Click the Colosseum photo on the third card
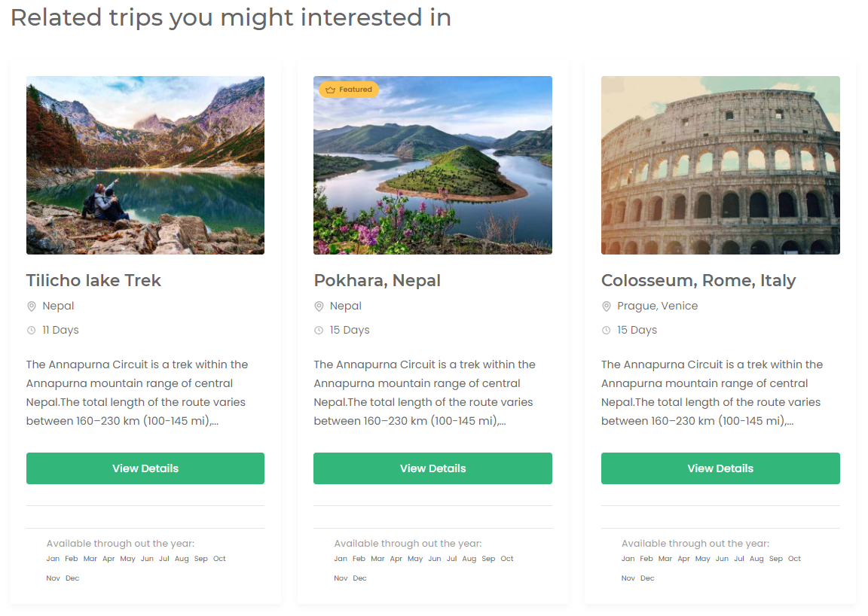Image resolution: width=868 pixels, height=616 pixels. tap(720, 164)
